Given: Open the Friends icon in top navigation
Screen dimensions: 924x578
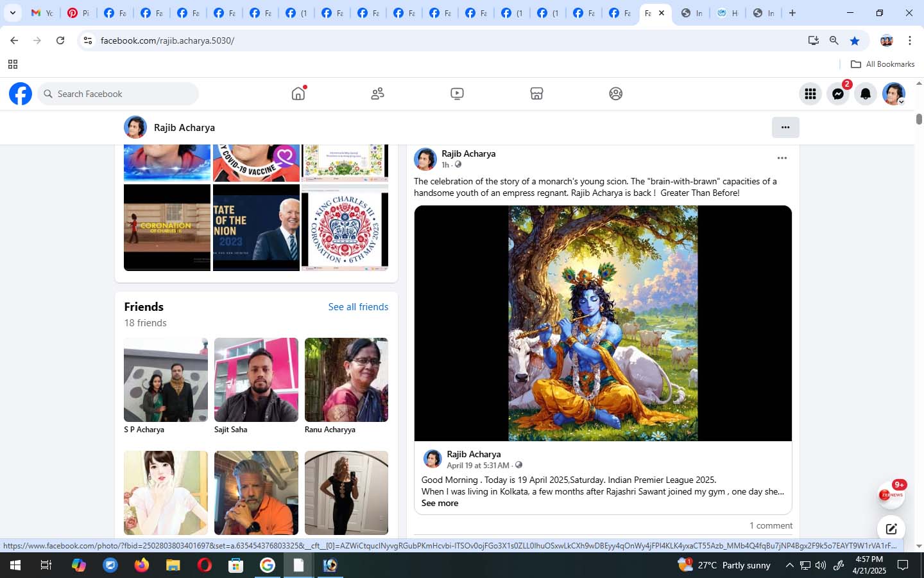Looking at the screenshot, I should pos(378,94).
